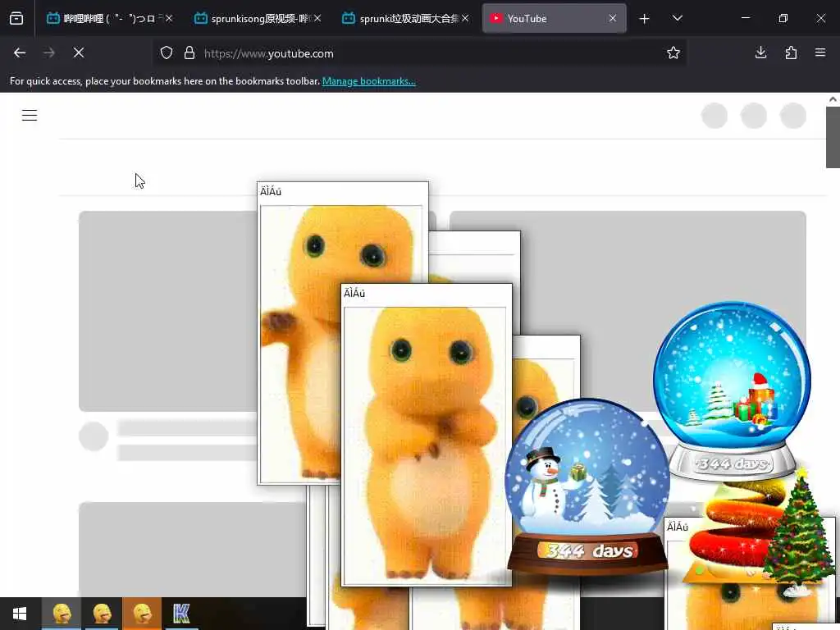
Task: Close the sprunkisong tab
Action: point(317,18)
